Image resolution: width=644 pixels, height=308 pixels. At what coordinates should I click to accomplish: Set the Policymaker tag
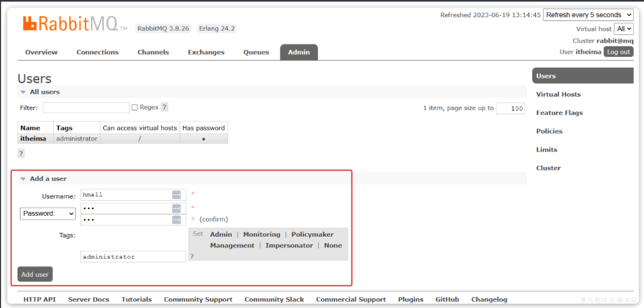[x=313, y=235]
